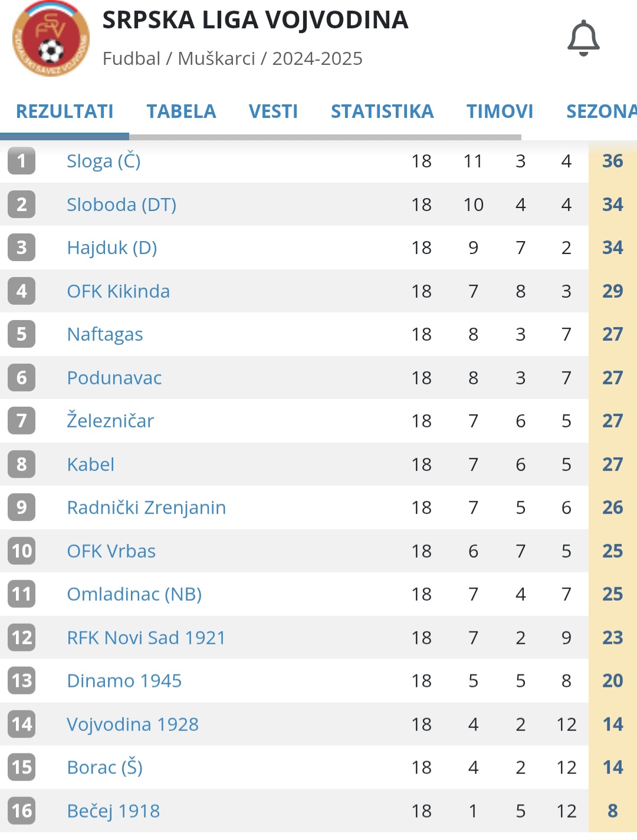Open Radnički Zrenjanin team page
The width and height of the screenshot is (637, 840).
[x=146, y=508]
